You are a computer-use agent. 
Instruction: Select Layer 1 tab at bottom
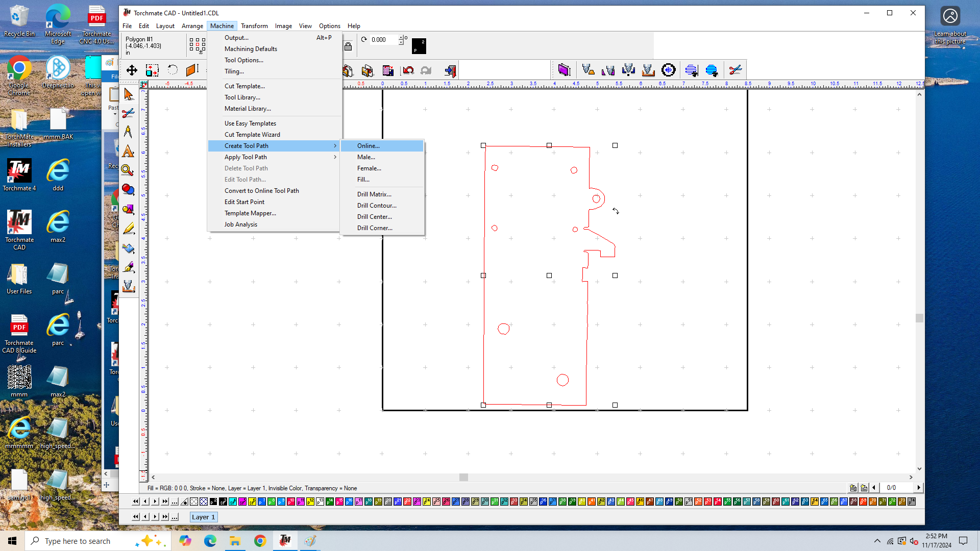pos(203,517)
